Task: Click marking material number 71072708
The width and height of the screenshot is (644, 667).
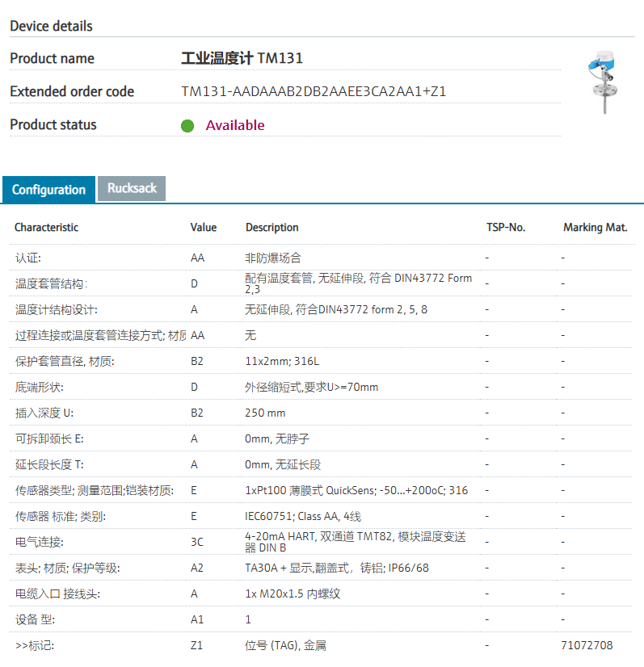Action: click(x=587, y=645)
